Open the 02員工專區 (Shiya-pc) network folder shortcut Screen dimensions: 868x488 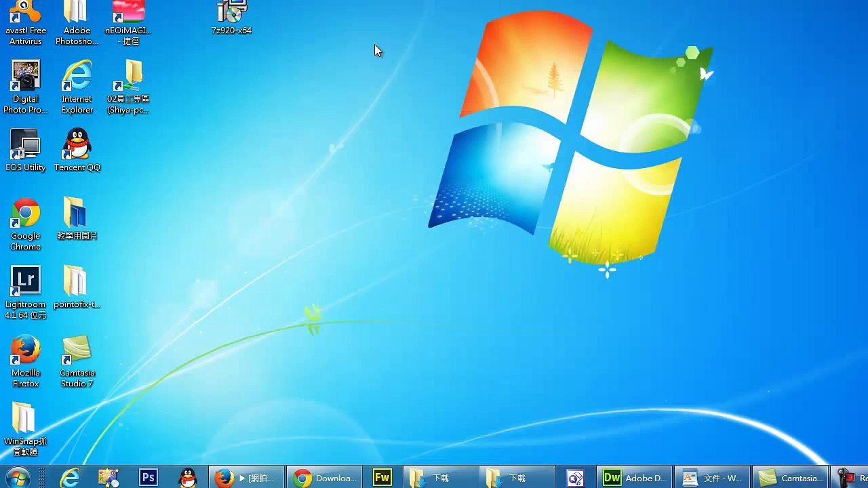(x=128, y=87)
